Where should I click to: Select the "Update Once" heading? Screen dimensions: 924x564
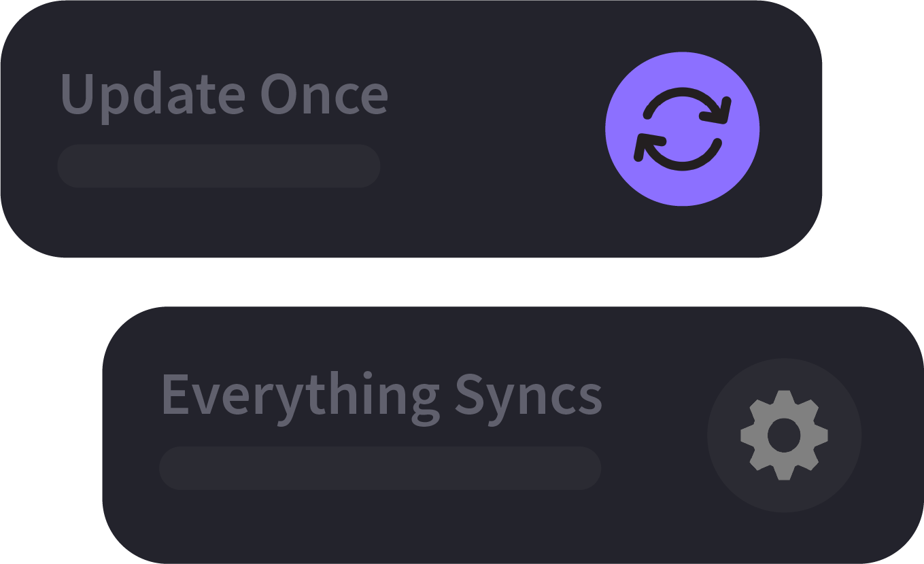[224, 94]
